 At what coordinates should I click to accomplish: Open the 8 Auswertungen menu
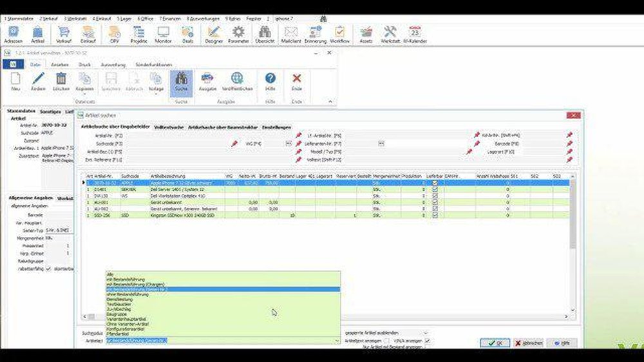coord(203,19)
